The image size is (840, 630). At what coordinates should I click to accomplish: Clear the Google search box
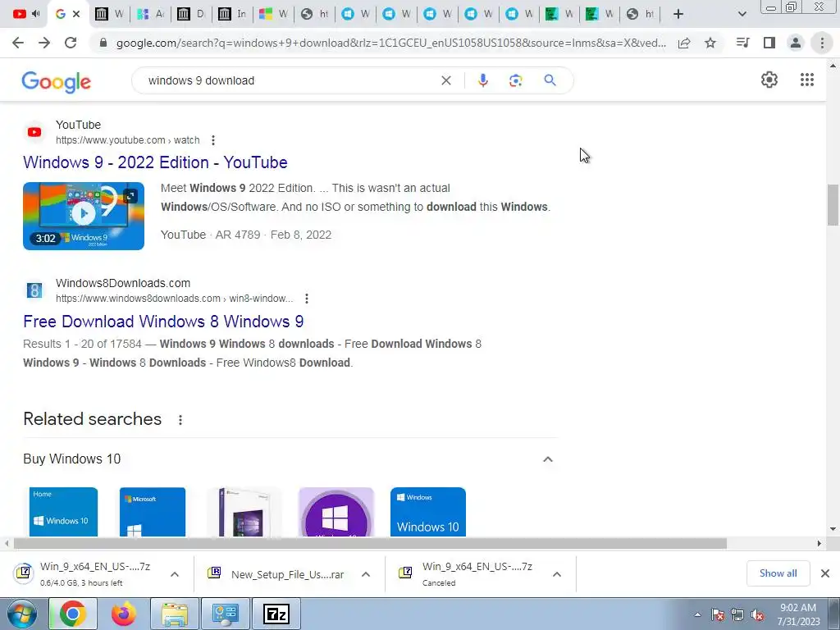(x=445, y=80)
